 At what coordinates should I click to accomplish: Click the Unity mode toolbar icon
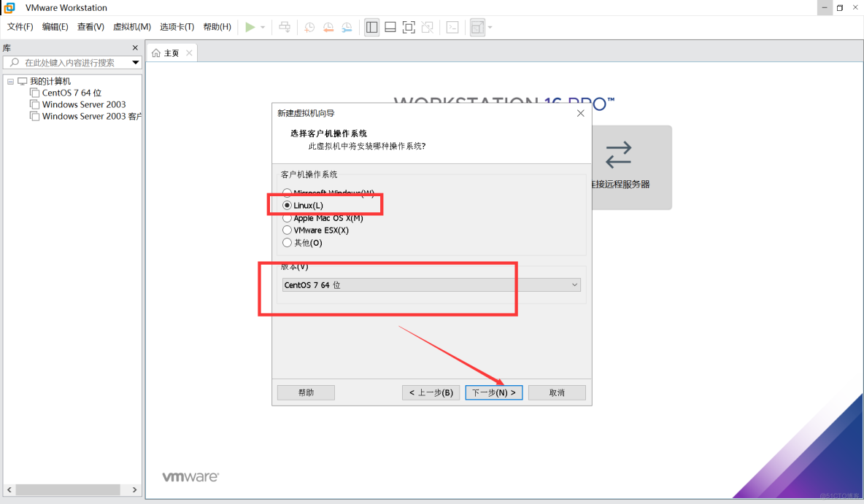pos(427,27)
